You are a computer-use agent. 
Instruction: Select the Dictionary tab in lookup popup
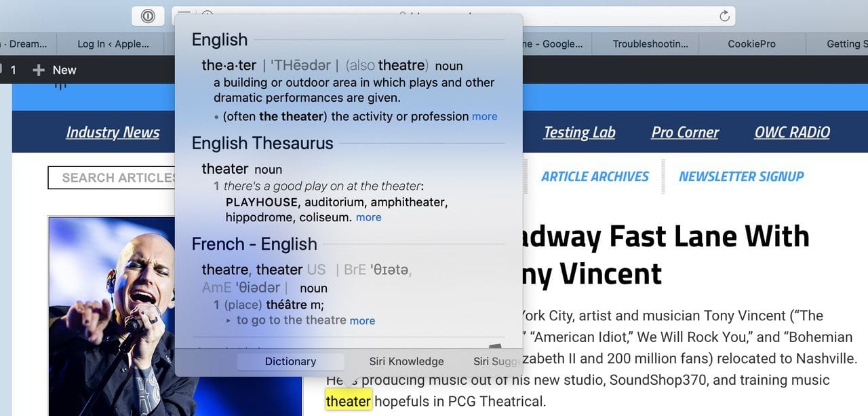290,362
